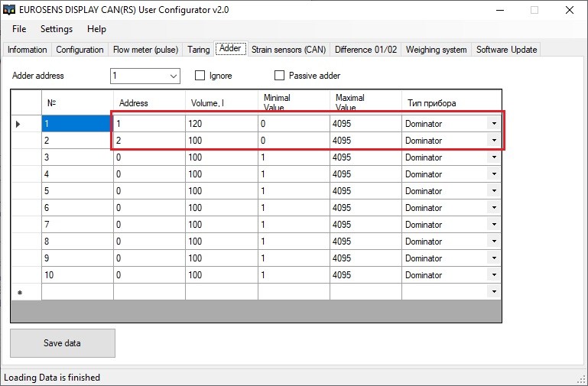This screenshot has width=588, height=386.
Task: Select the Address cell in row 2
Action: [148, 141]
